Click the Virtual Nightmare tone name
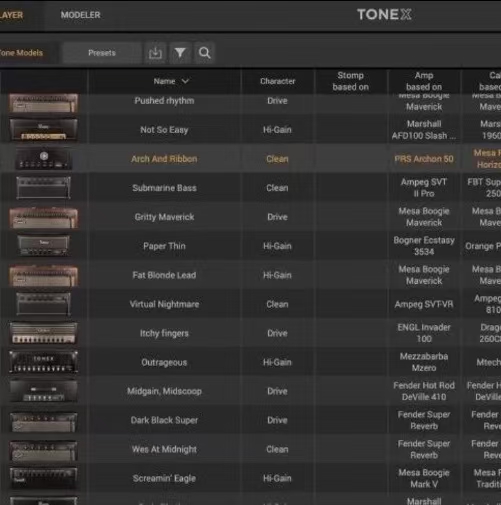Image resolution: width=501 pixels, height=505 pixels. (164, 304)
